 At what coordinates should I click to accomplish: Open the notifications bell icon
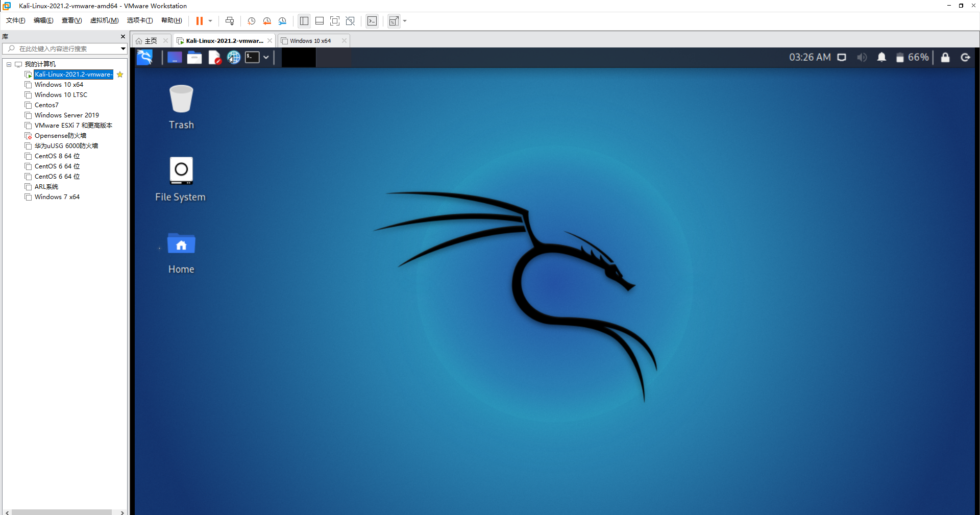pyautogui.click(x=881, y=58)
